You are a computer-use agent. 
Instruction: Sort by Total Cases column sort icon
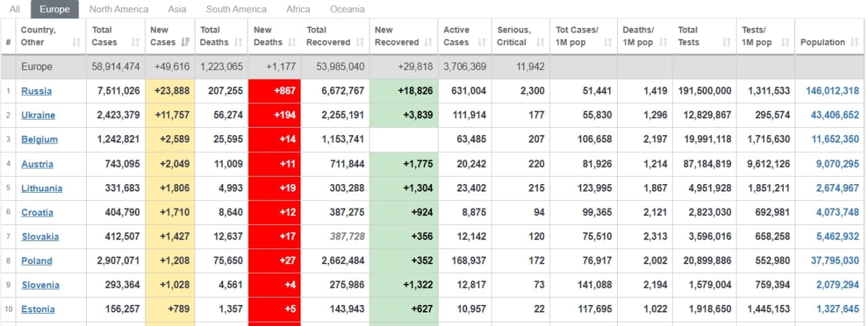tap(135, 42)
